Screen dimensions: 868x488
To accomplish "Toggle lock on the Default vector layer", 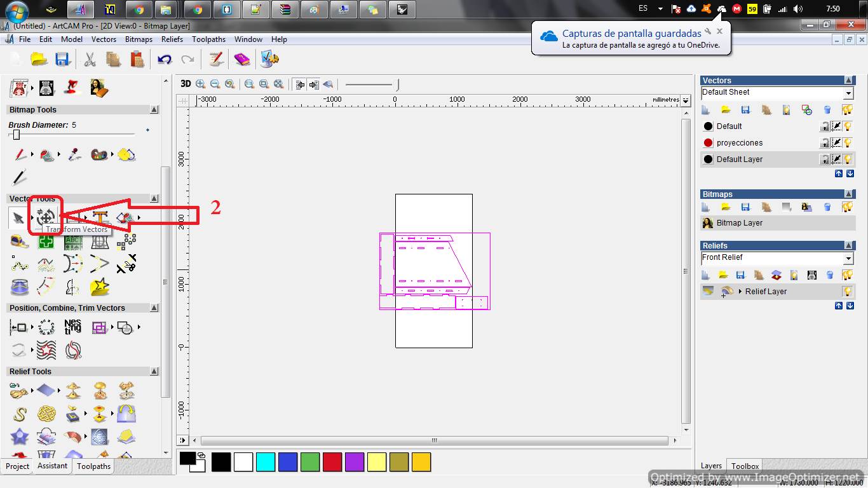I will [825, 126].
